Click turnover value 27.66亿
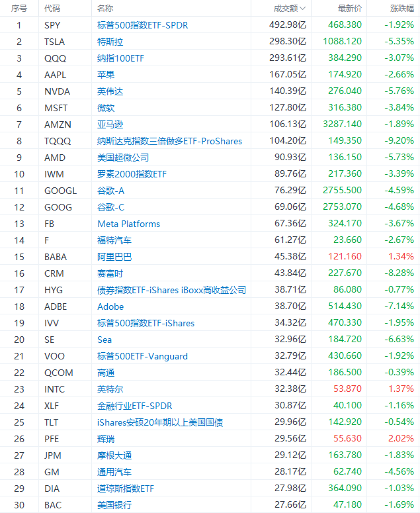The height and width of the screenshot is (513, 420). point(290,504)
